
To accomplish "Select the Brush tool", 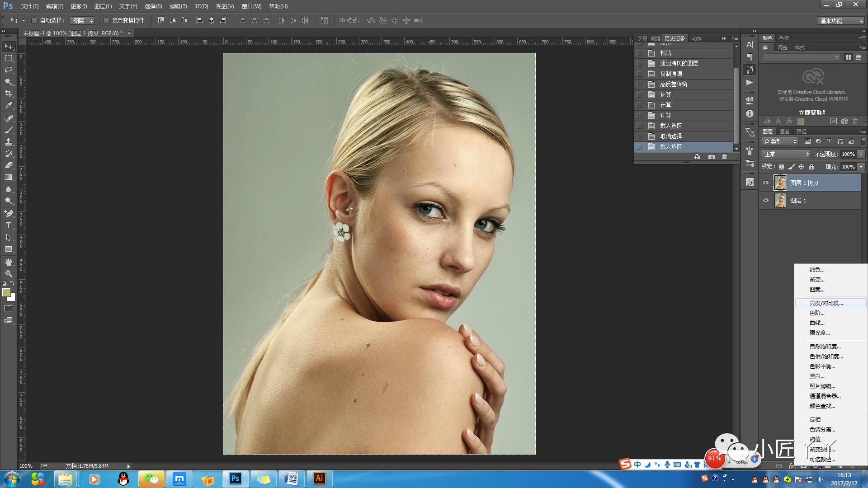I will [x=9, y=130].
